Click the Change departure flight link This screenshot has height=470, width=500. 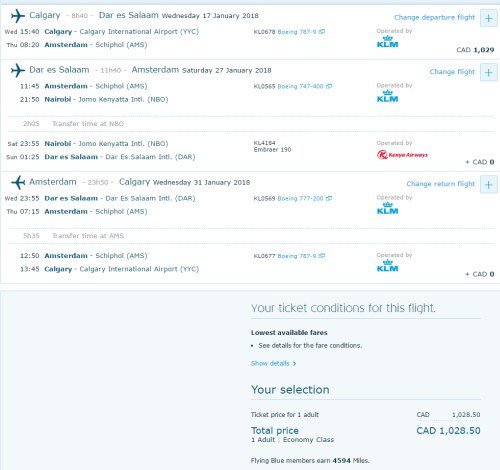(x=434, y=17)
